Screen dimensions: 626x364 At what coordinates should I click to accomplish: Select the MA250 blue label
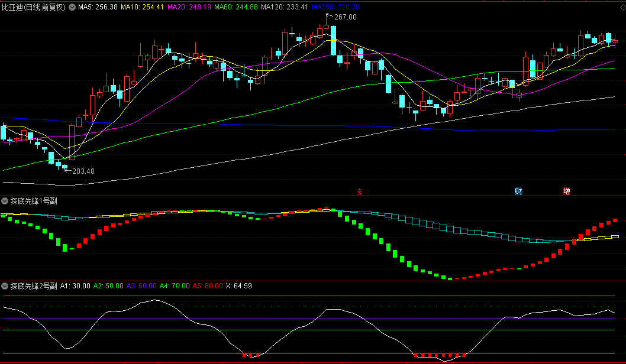coord(335,7)
